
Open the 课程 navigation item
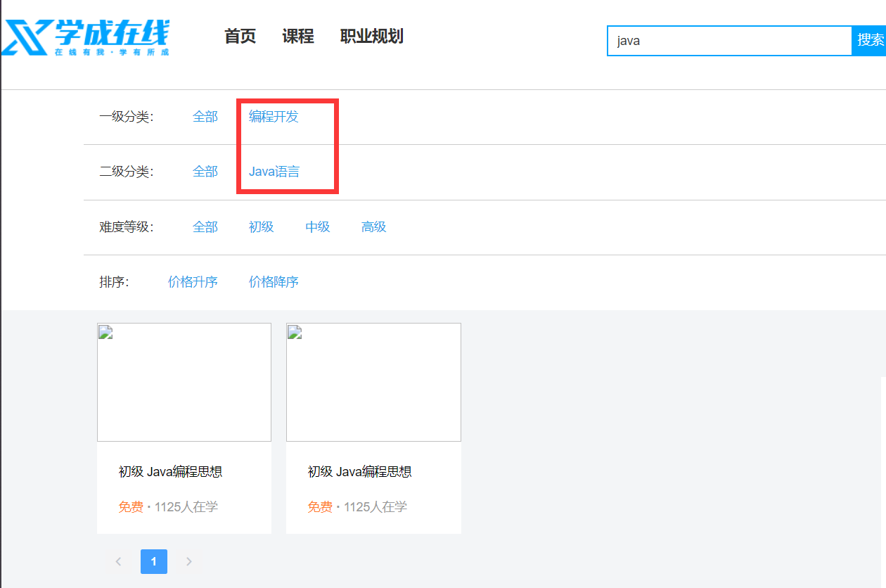tap(298, 37)
